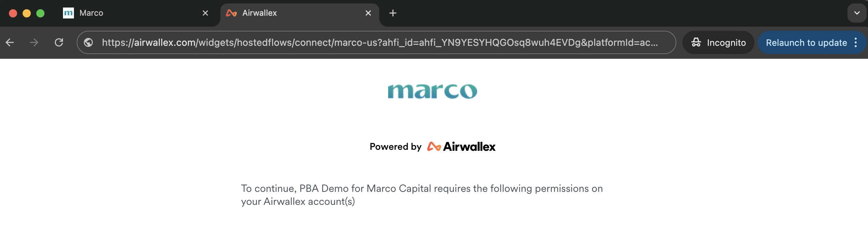Reload the Airwallex page
The height and width of the screenshot is (225, 868).
59,42
